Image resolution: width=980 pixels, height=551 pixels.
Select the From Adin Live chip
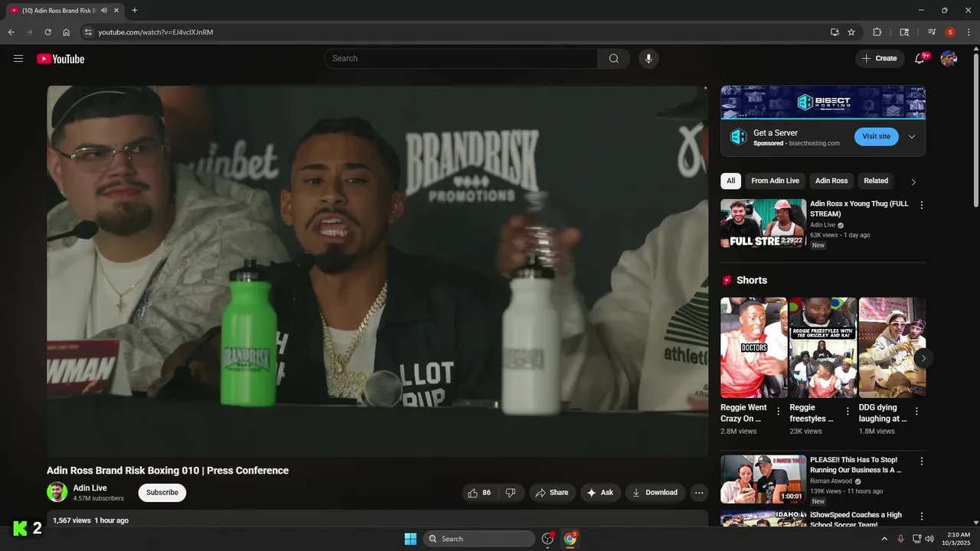point(775,181)
